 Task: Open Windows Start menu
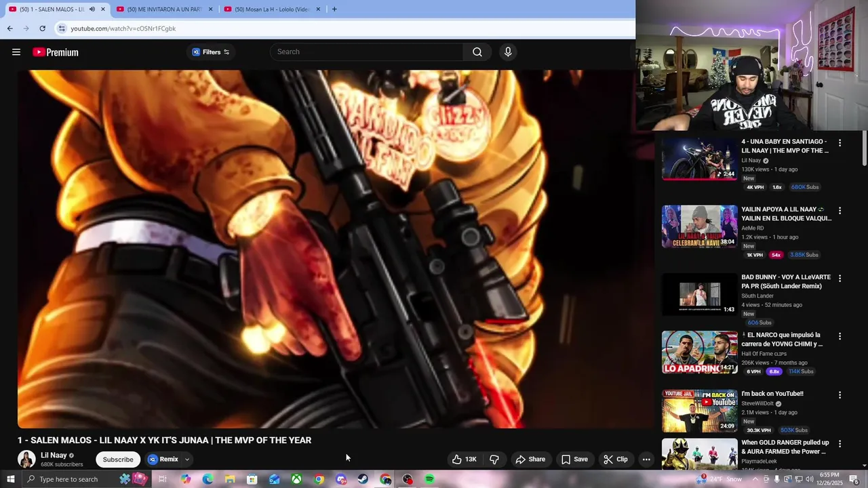[x=10, y=479]
